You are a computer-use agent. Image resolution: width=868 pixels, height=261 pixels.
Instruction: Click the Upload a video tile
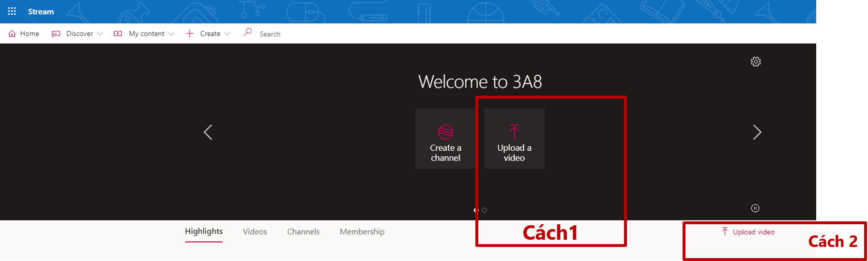(514, 139)
